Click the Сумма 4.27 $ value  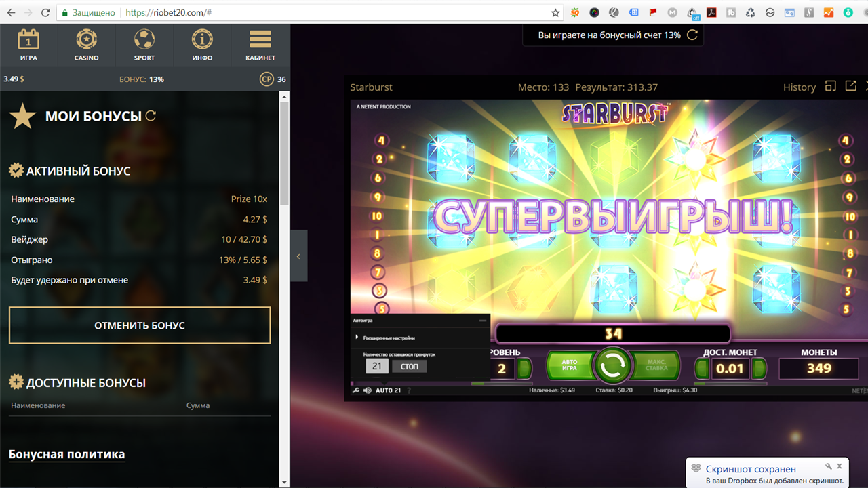pos(255,220)
